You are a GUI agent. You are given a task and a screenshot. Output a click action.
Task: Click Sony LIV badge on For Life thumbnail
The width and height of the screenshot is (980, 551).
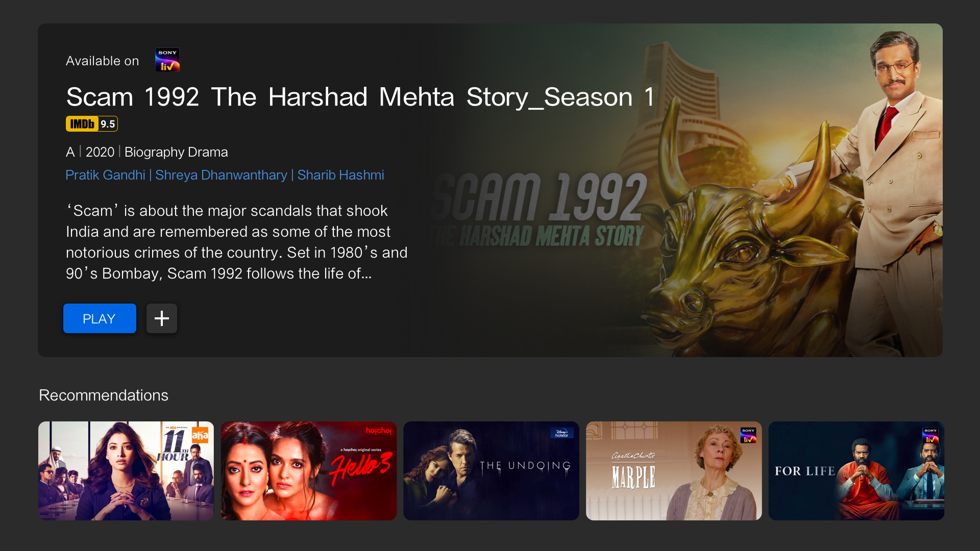[931, 435]
